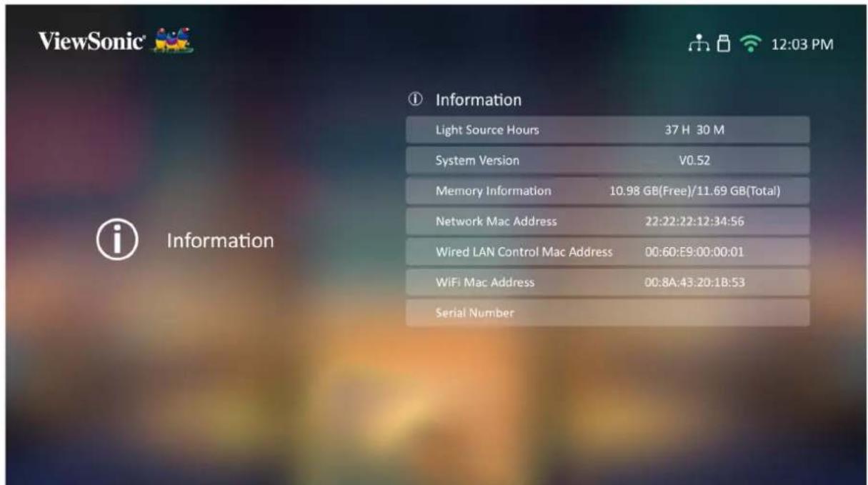The height and width of the screenshot is (485, 868).
Task: Select the Serial Number row
Action: click(x=608, y=313)
